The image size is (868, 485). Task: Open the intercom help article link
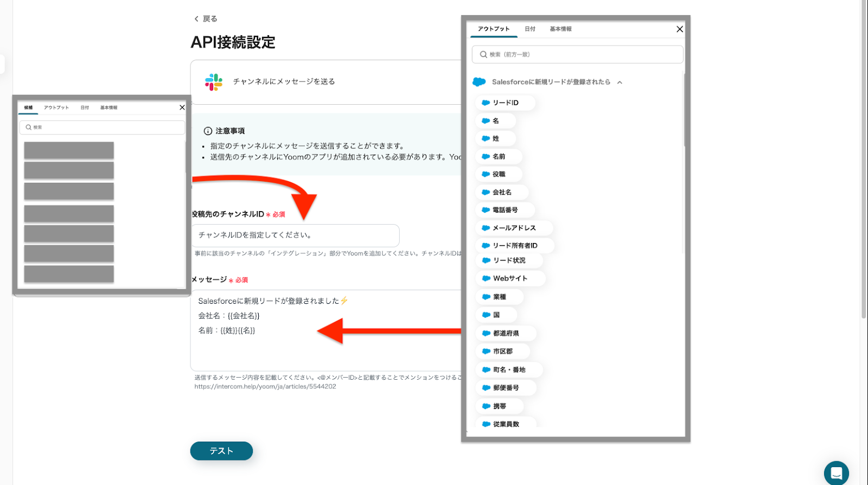tap(265, 387)
